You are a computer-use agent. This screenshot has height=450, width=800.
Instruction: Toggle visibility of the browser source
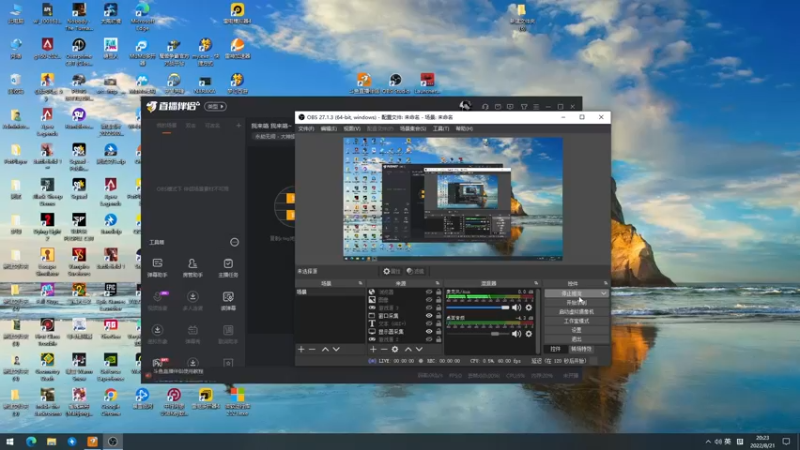429,292
